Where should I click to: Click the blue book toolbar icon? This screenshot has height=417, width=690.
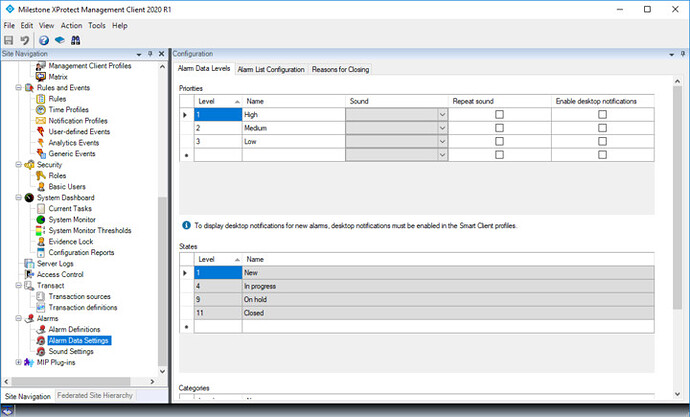(x=60, y=40)
